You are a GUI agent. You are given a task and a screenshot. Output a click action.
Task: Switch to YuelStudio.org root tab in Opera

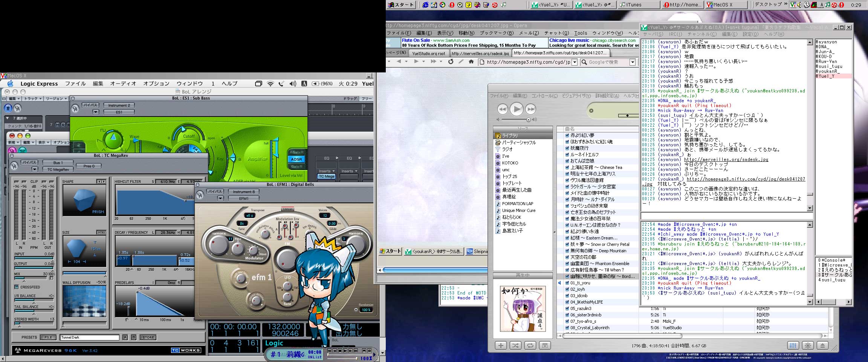click(x=428, y=54)
